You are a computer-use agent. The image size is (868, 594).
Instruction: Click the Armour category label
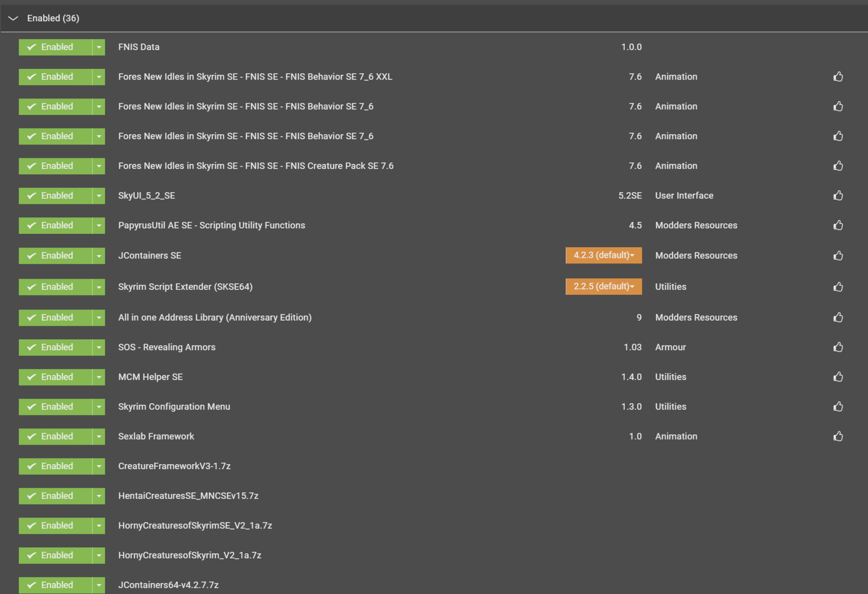click(671, 347)
